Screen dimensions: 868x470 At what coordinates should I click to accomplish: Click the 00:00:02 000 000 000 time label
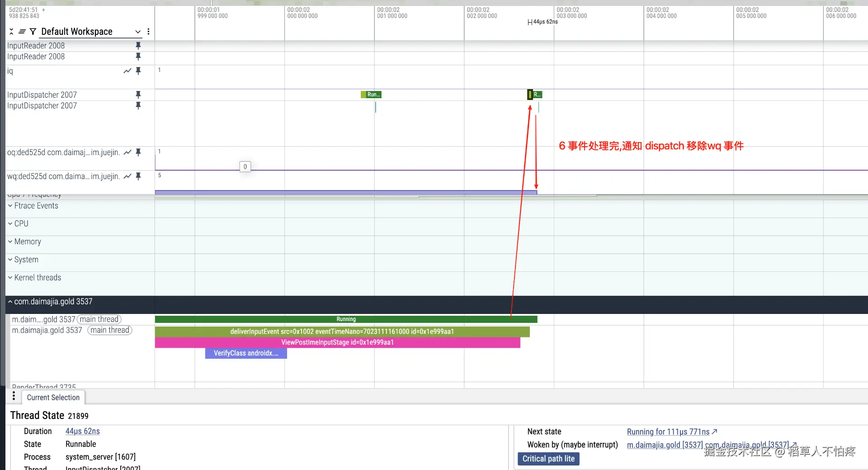point(302,13)
